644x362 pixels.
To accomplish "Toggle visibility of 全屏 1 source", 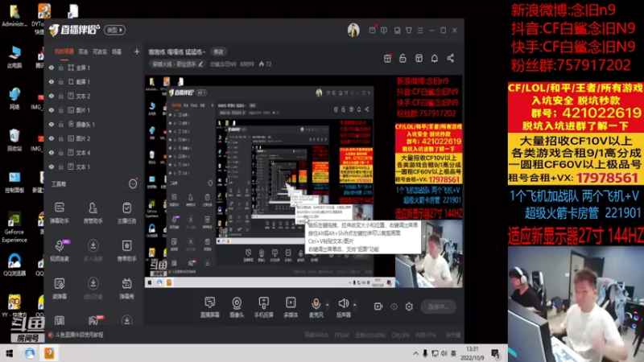I will pos(52,68).
